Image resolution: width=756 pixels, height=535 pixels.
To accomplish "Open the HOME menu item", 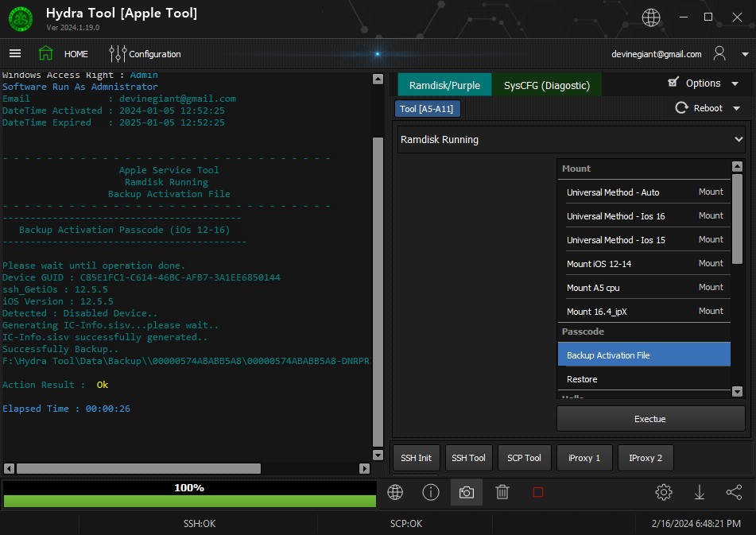I will 76,54.
